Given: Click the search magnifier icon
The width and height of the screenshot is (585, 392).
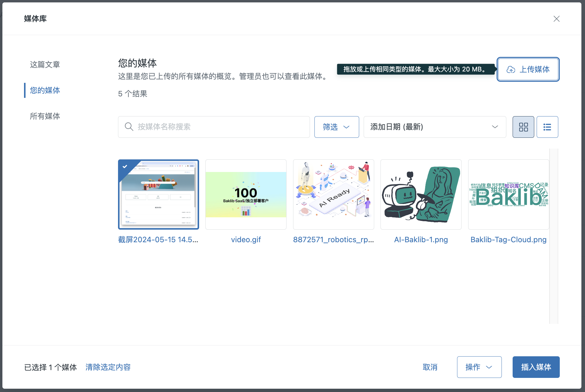Looking at the screenshot, I should [x=129, y=127].
